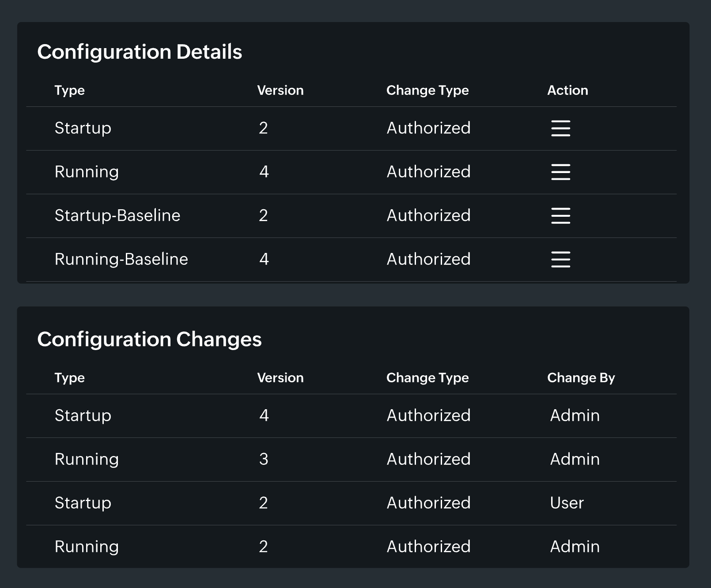Click Action column header
711x588 pixels.
click(567, 90)
